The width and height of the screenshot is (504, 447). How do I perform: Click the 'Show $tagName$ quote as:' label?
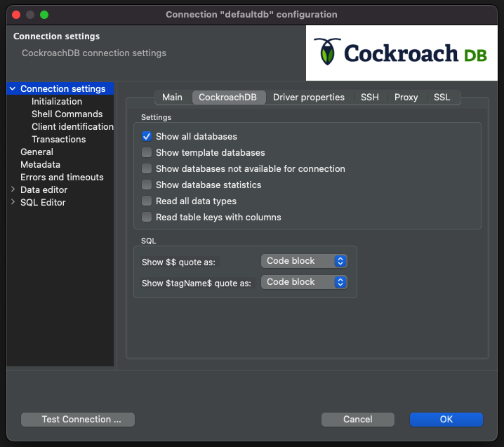click(197, 283)
